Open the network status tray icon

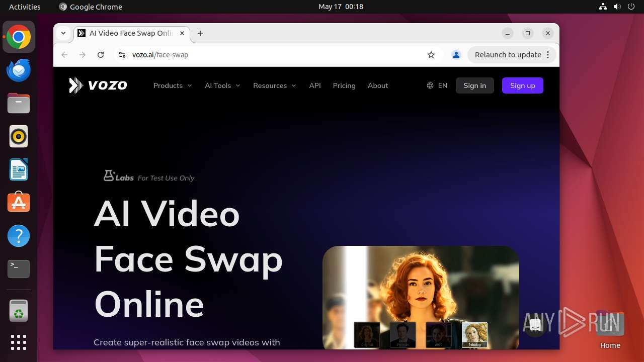[603, 7]
